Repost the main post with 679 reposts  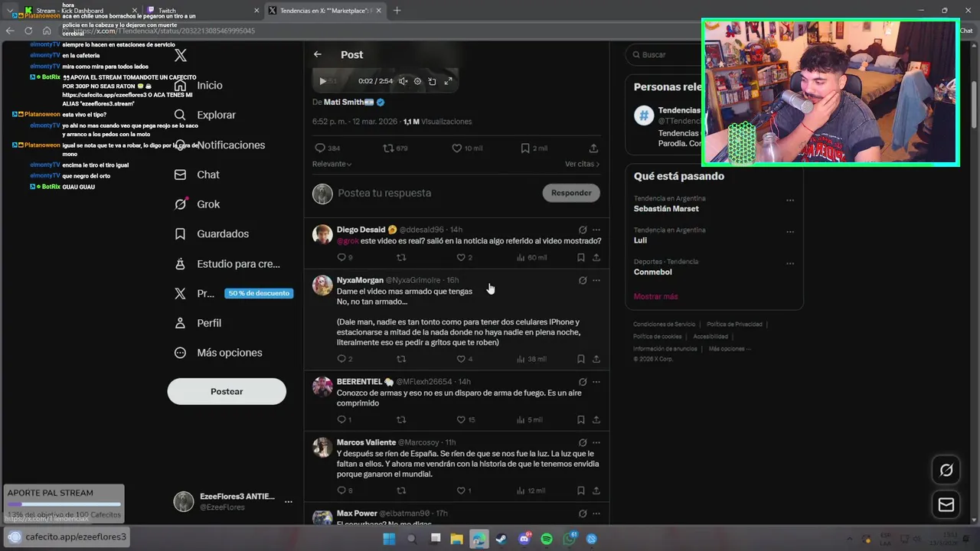coord(395,148)
